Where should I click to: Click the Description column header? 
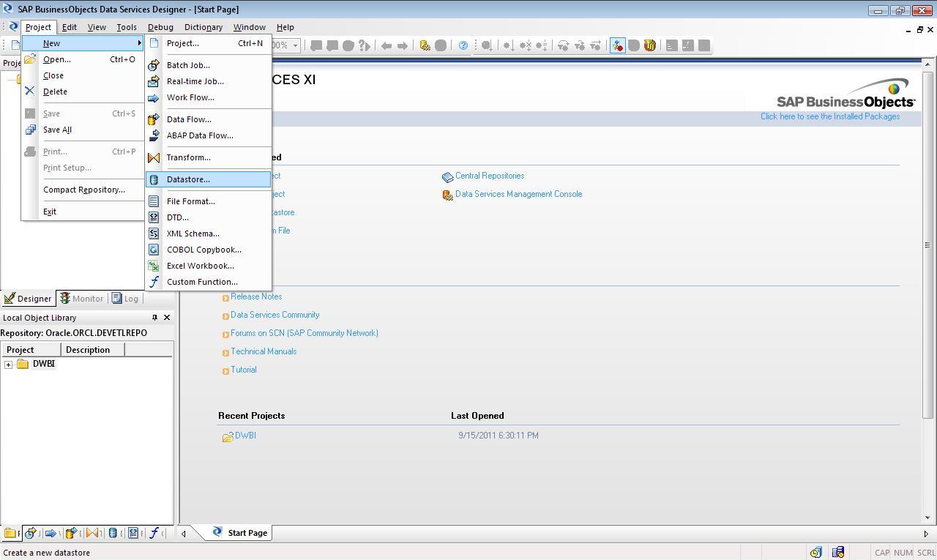(x=93, y=350)
